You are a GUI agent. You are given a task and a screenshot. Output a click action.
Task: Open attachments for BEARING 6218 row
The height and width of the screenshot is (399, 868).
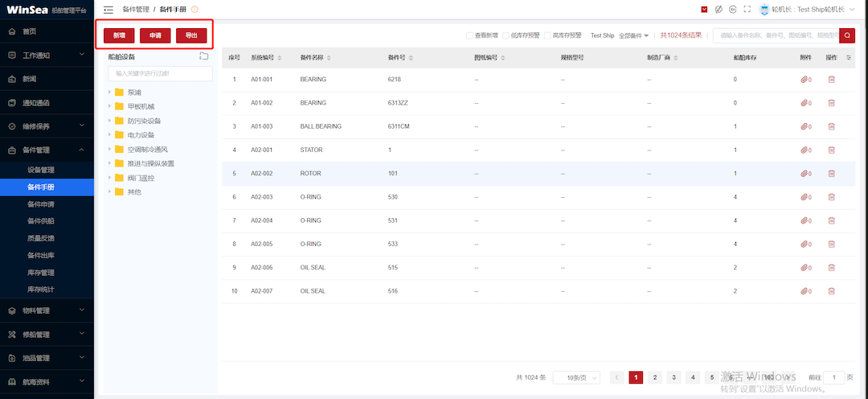(x=806, y=80)
